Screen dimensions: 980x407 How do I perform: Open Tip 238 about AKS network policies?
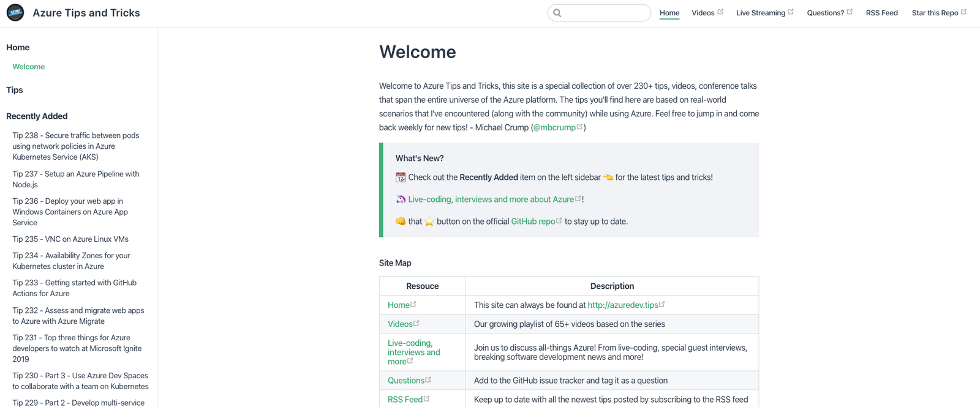point(75,146)
